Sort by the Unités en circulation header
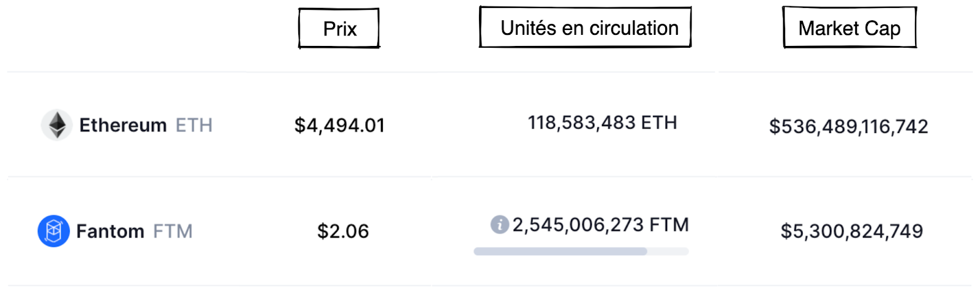 [586, 28]
